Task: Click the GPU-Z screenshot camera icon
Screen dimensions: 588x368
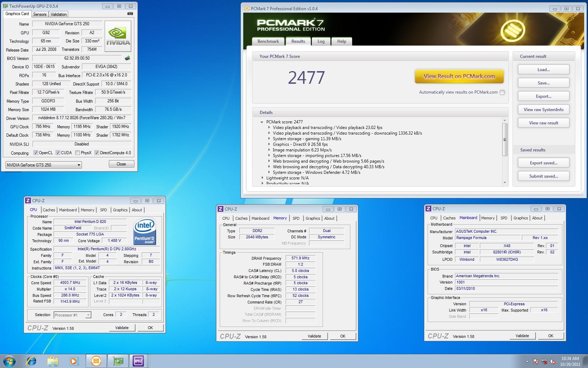Action: (130, 14)
